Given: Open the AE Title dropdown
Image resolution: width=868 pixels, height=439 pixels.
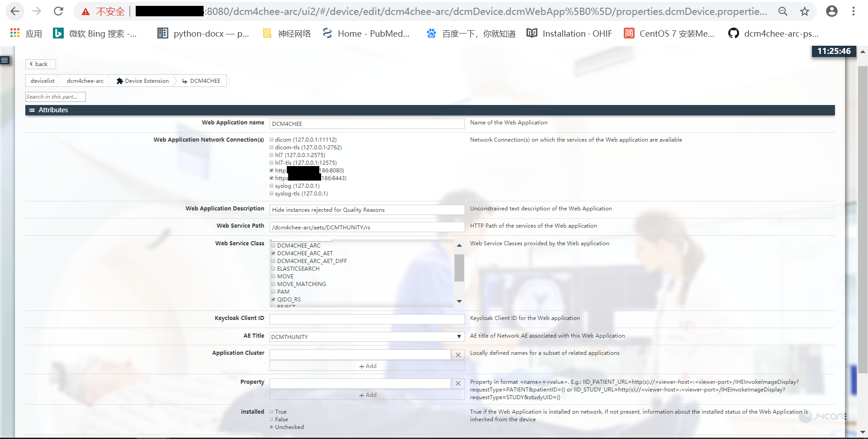Looking at the screenshot, I should pyautogui.click(x=459, y=337).
